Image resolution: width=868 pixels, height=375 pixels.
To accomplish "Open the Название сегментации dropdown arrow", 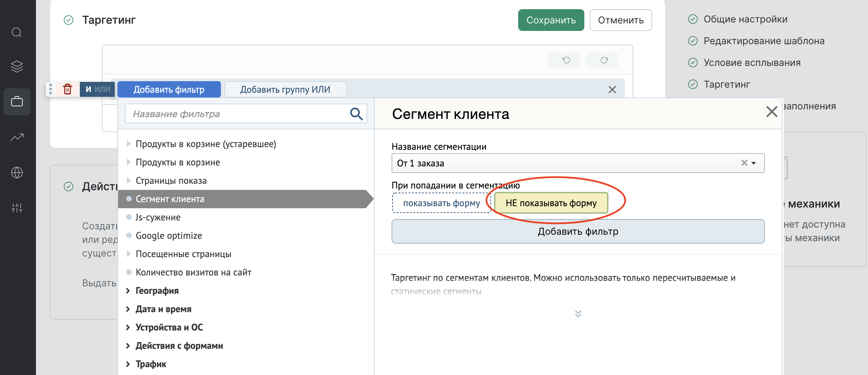I will coord(754,163).
